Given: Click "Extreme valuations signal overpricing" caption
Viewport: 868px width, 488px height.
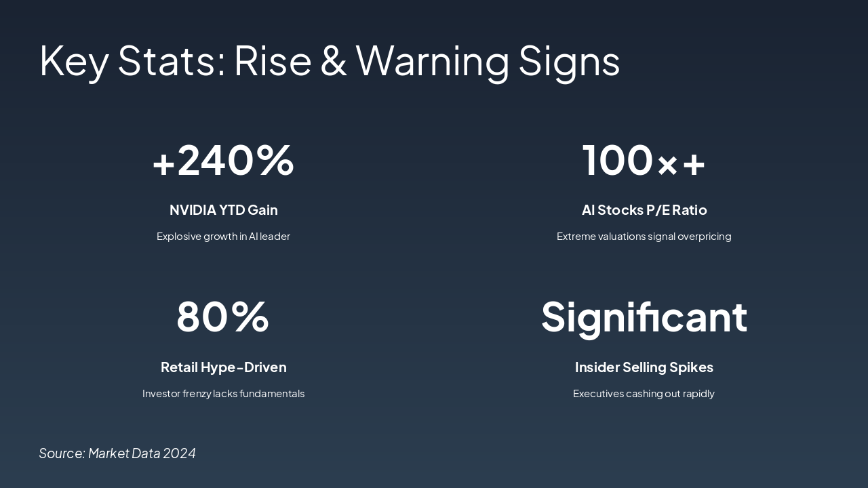Looking at the screenshot, I should 644,237.
